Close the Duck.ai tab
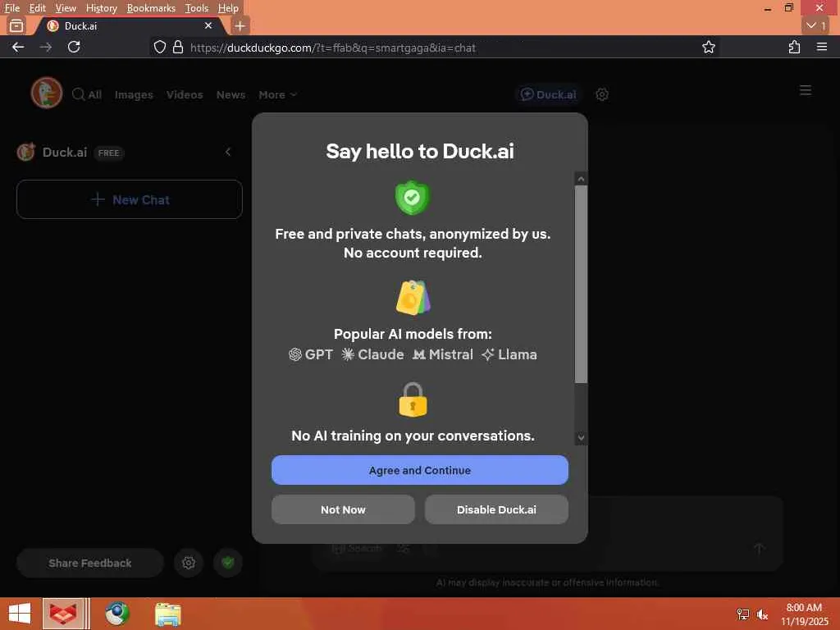Screen dimensions: 840x630 [208, 25]
